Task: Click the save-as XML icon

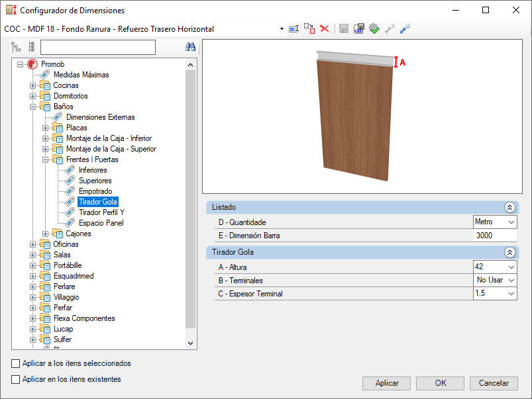Action: [x=358, y=28]
